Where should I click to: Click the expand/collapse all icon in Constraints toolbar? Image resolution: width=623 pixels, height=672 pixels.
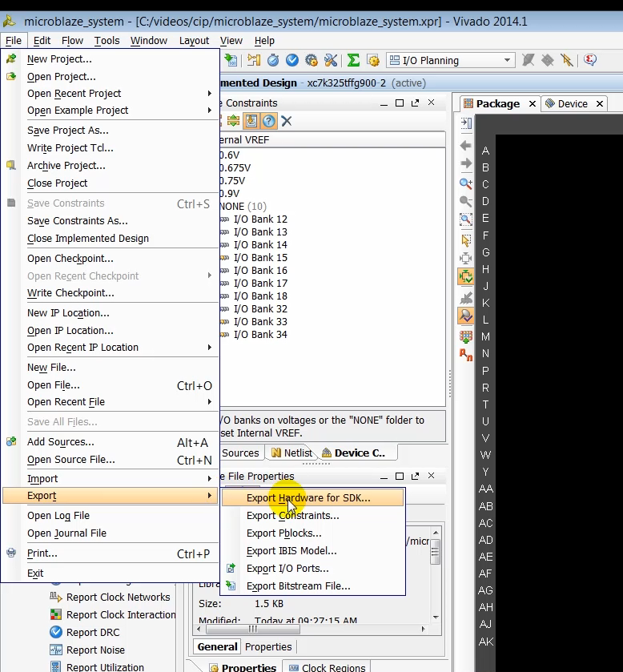[x=234, y=121]
